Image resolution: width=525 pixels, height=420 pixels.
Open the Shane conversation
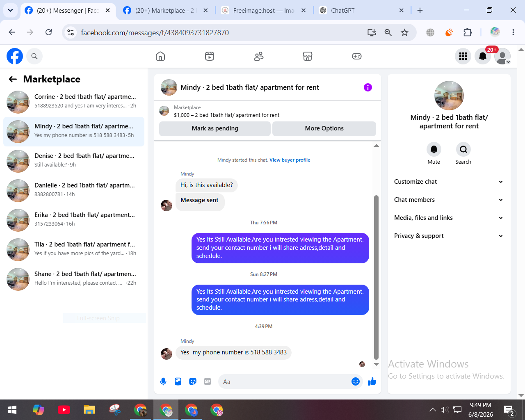pyautogui.click(x=74, y=279)
